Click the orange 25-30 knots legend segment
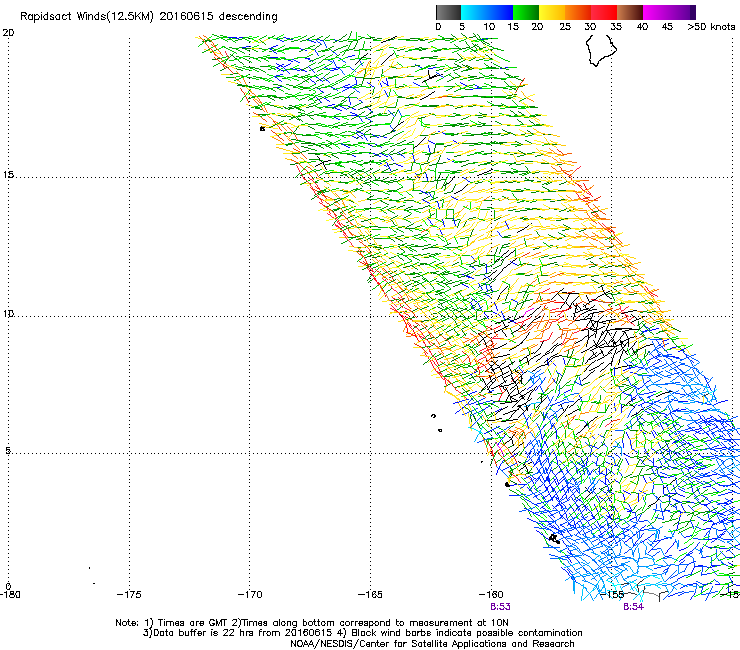Screen dimensions: 740x650 (x=578, y=12)
